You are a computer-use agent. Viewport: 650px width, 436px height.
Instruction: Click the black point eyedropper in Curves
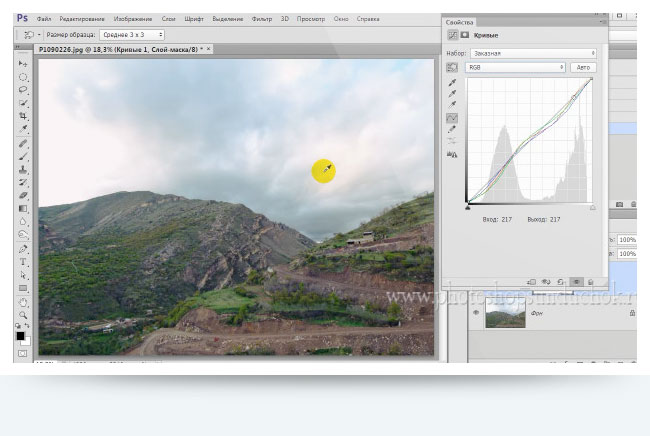coord(452,82)
